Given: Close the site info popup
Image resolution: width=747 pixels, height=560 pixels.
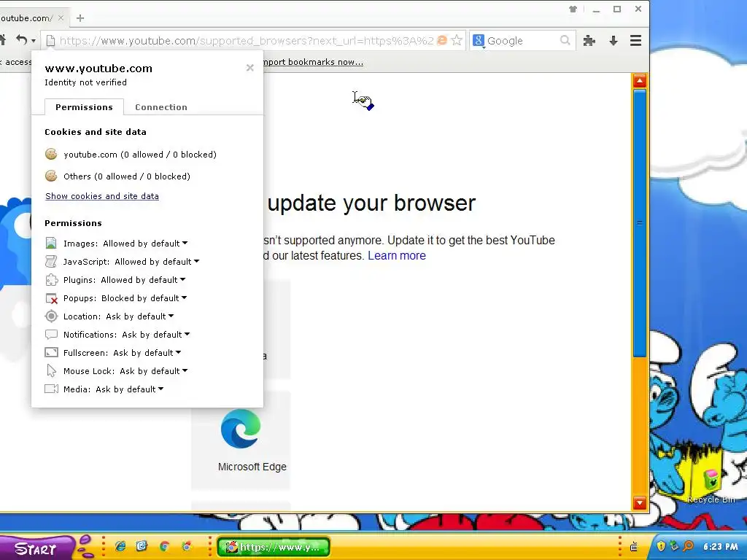Looking at the screenshot, I should (249, 68).
